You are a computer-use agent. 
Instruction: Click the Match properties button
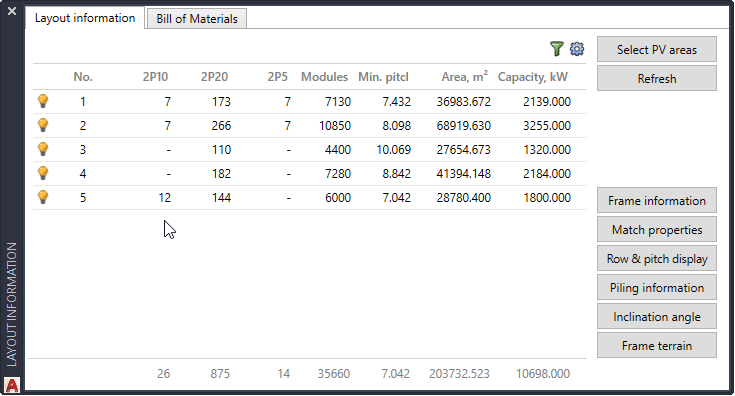click(657, 230)
